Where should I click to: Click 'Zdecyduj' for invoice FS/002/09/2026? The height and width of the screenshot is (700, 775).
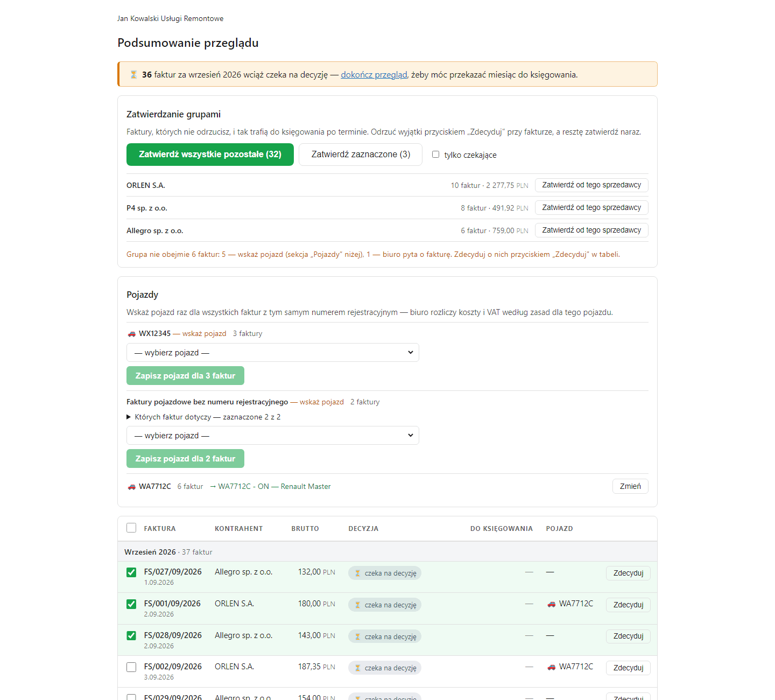(628, 668)
